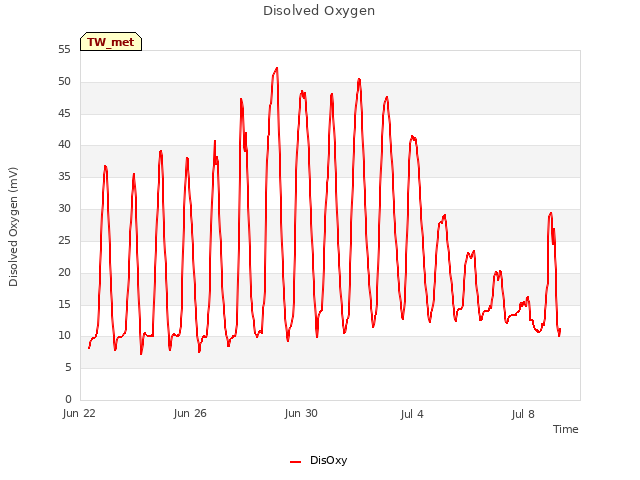Click the DisOxy legend label
The height and width of the screenshot is (480, 640).
tap(328, 460)
